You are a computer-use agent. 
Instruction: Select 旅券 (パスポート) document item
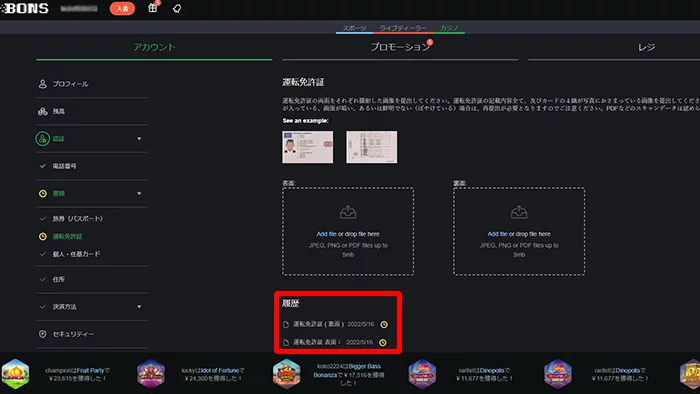[x=77, y=219]
